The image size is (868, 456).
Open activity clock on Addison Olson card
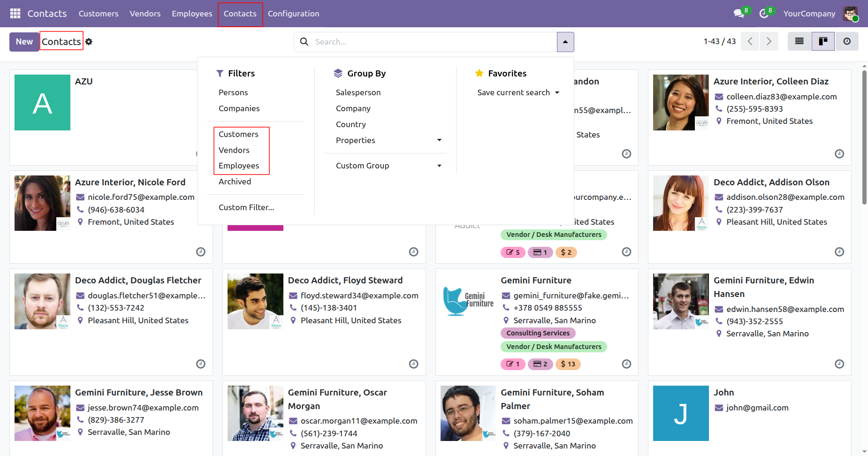click(x=839, y=252)
